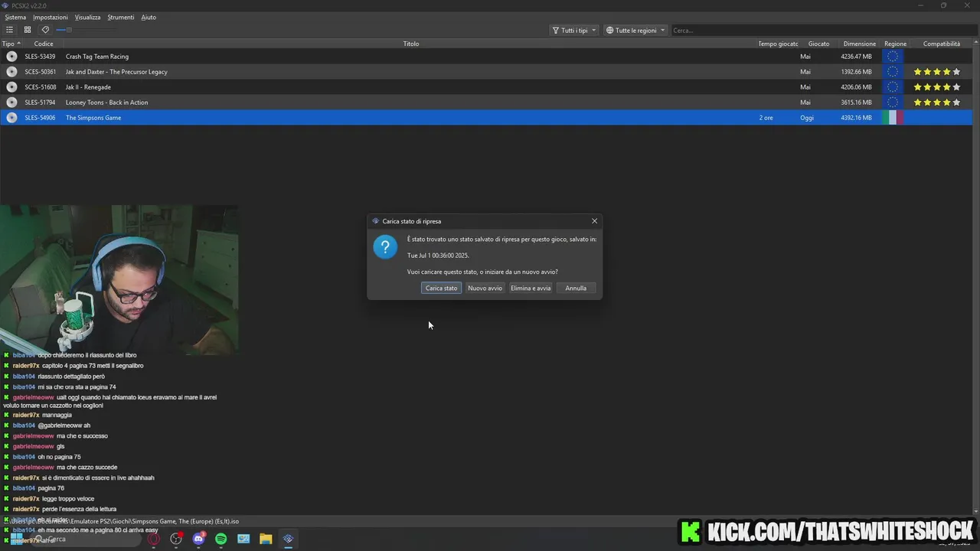Click size 1392.66 MB

coord(856,72)
